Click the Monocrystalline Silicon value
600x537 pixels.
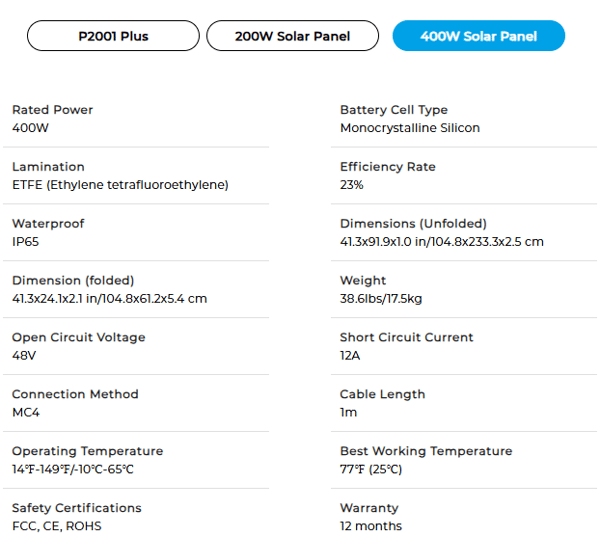coord(410,128)
